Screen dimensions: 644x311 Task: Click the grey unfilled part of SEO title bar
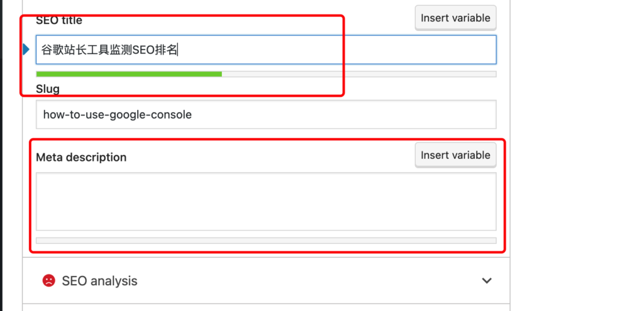pyautogui.click(x=359, y=74)
